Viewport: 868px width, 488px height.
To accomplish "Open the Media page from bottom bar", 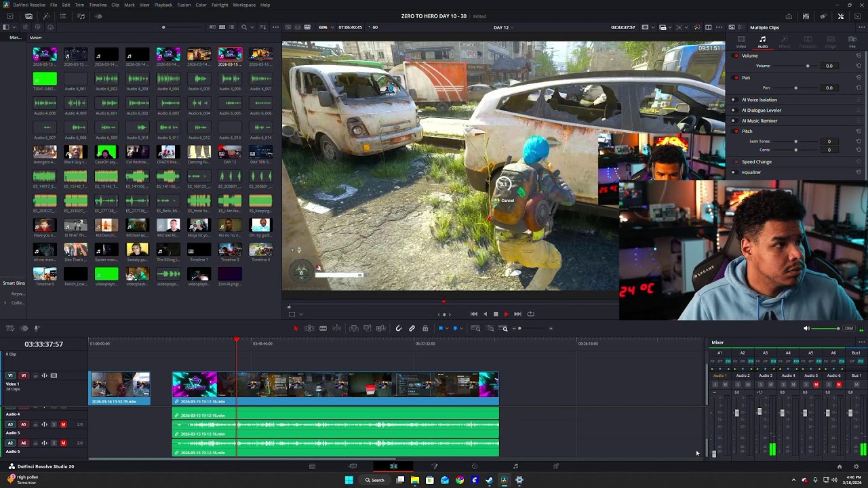I will click(312, 466).
